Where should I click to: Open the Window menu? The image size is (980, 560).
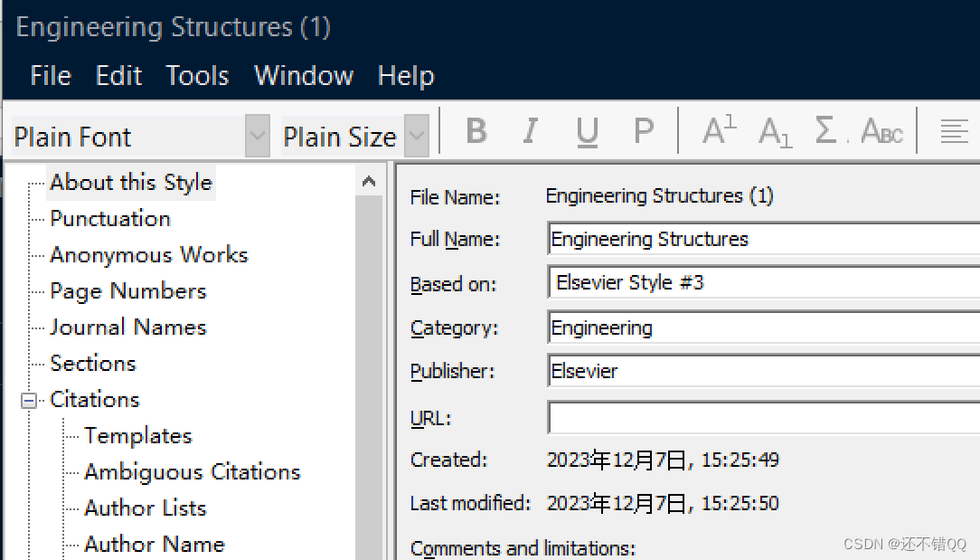coord(304,76)
